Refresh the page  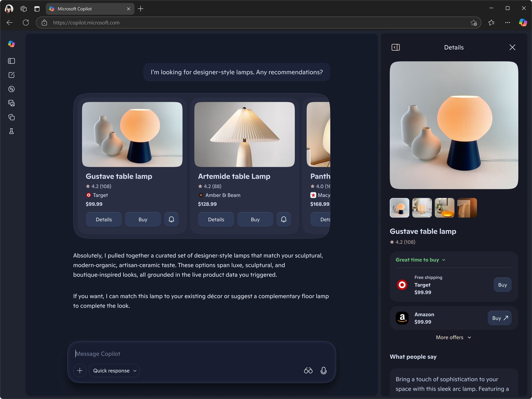(x=26, y=23)
